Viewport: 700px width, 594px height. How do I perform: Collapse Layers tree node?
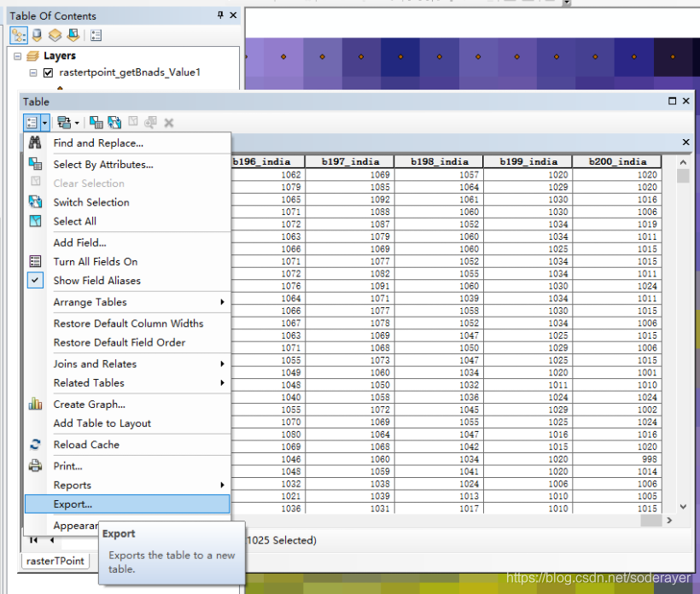[17, 56]
